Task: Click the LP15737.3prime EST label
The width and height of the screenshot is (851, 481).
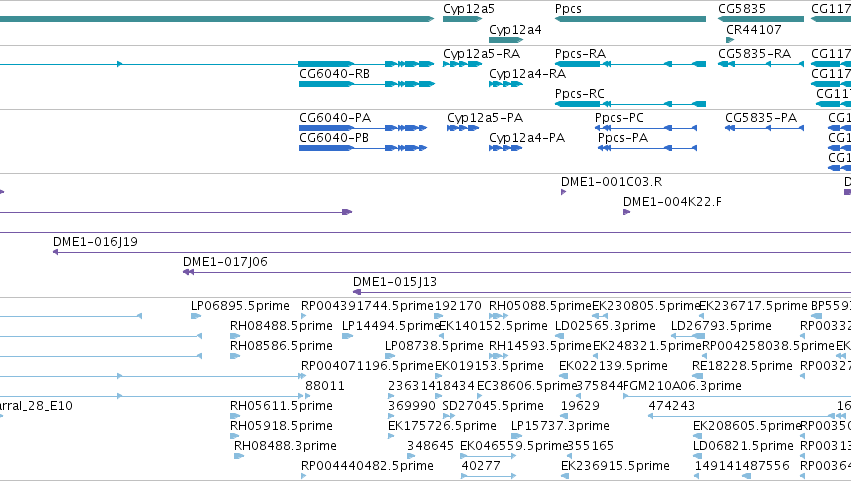Action: [560, 426]
